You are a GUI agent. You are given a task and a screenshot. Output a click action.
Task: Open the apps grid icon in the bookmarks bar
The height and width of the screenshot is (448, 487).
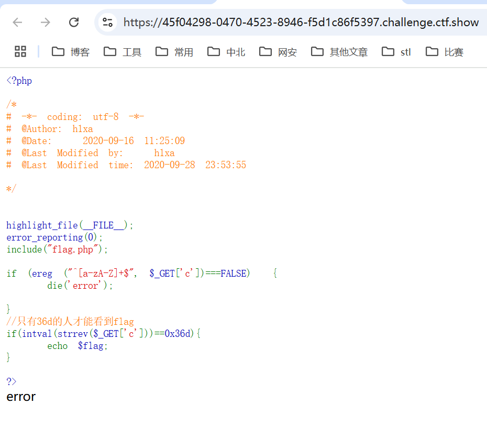click(x=20, y=51)
